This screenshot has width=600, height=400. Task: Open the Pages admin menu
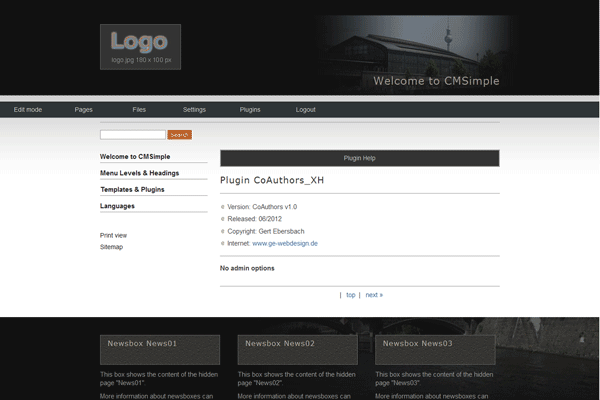pos(84,109)
